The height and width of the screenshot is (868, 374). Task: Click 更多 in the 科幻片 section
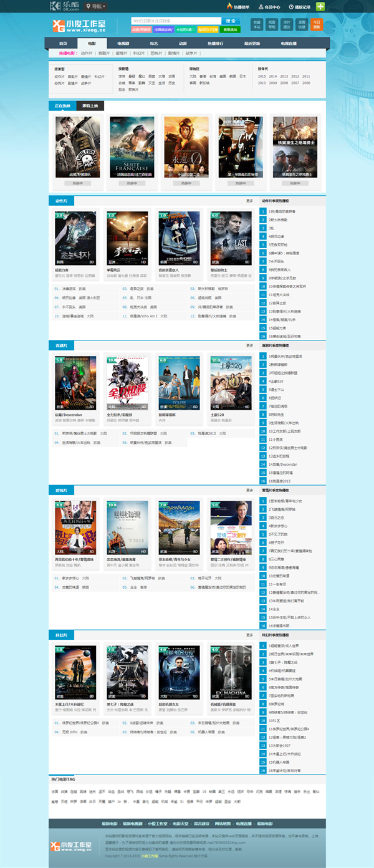250,635
